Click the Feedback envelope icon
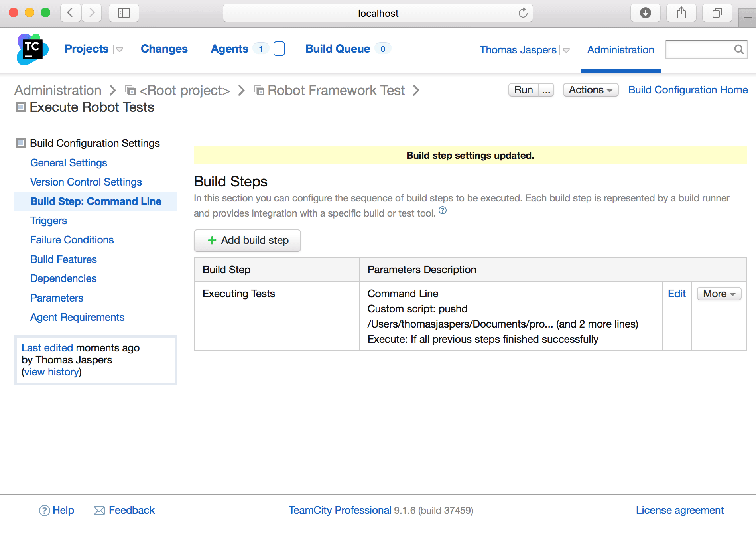This screenshot has height=537, width=756. [x=99, y=511]
